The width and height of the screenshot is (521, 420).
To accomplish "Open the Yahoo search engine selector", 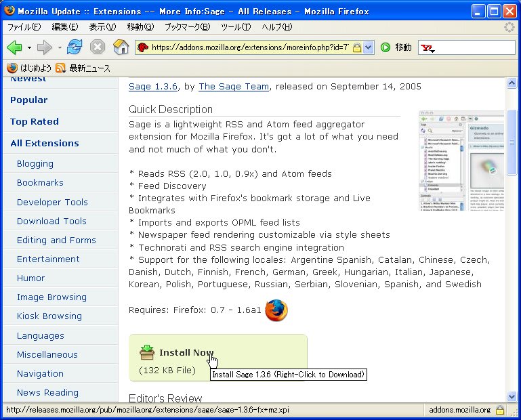I will (428, 49).
